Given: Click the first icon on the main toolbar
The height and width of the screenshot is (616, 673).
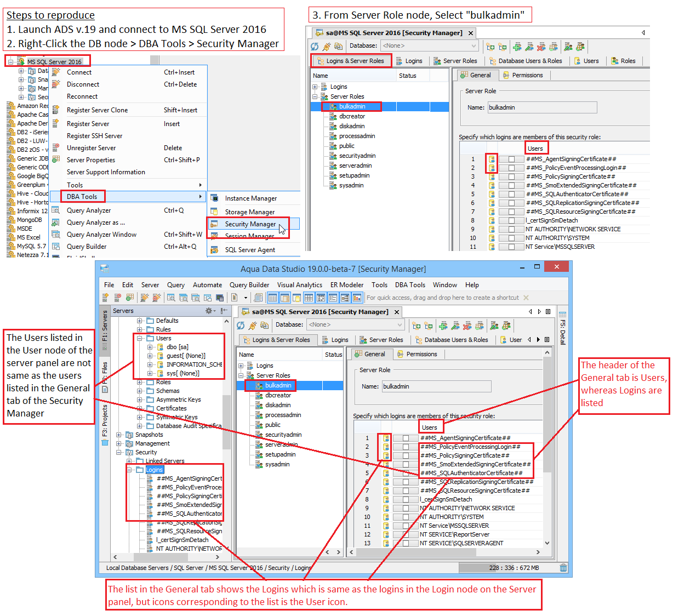Looking at the screenshot, I should click(x=105, y=298).
